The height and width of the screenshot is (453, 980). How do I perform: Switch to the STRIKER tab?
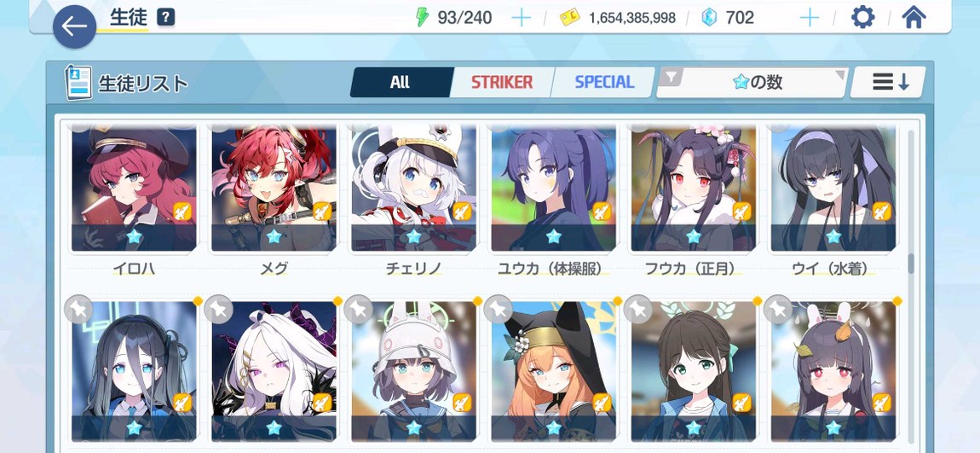click(502, 83)
